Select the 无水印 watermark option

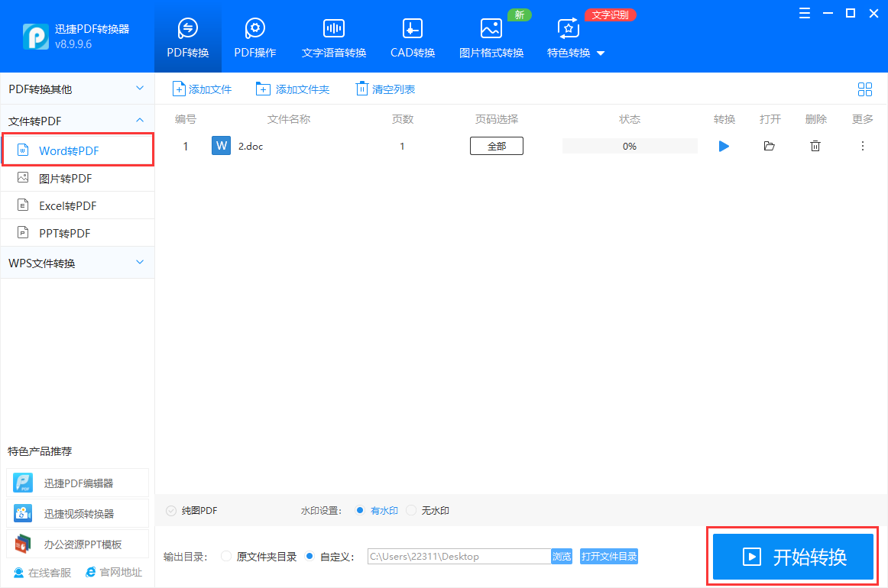[411, 510]
